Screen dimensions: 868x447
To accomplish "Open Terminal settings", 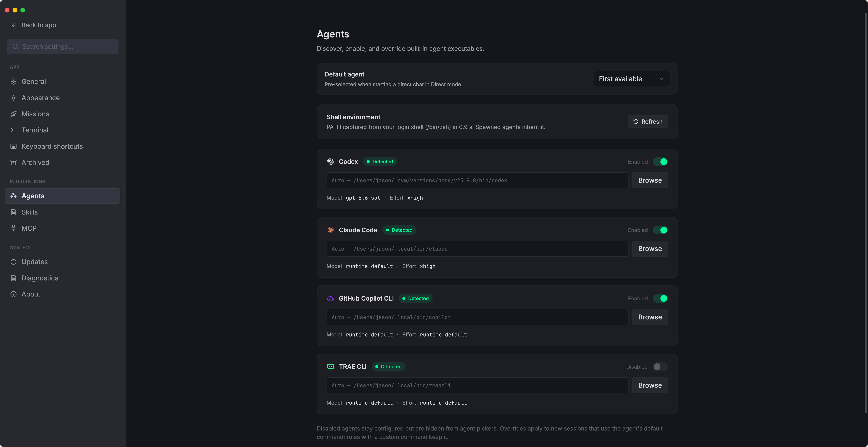I will pos(63,130).
